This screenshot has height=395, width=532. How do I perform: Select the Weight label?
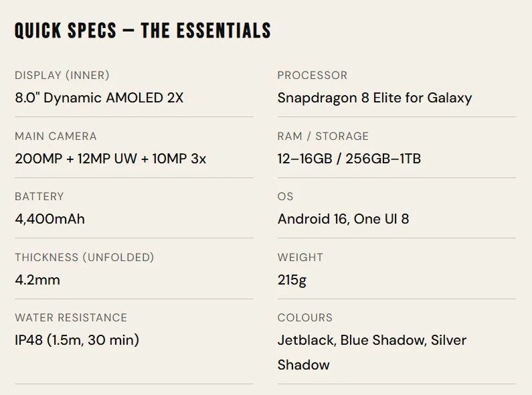300,257
